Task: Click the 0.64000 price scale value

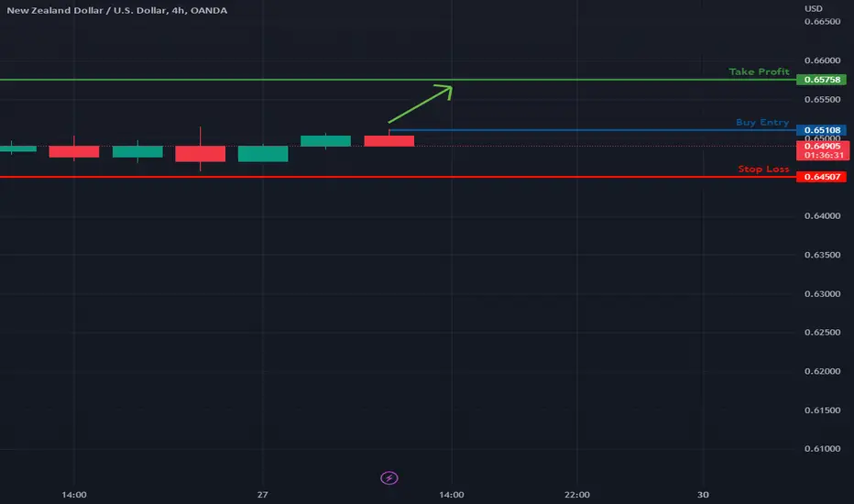Action: (x=822, y=215)
